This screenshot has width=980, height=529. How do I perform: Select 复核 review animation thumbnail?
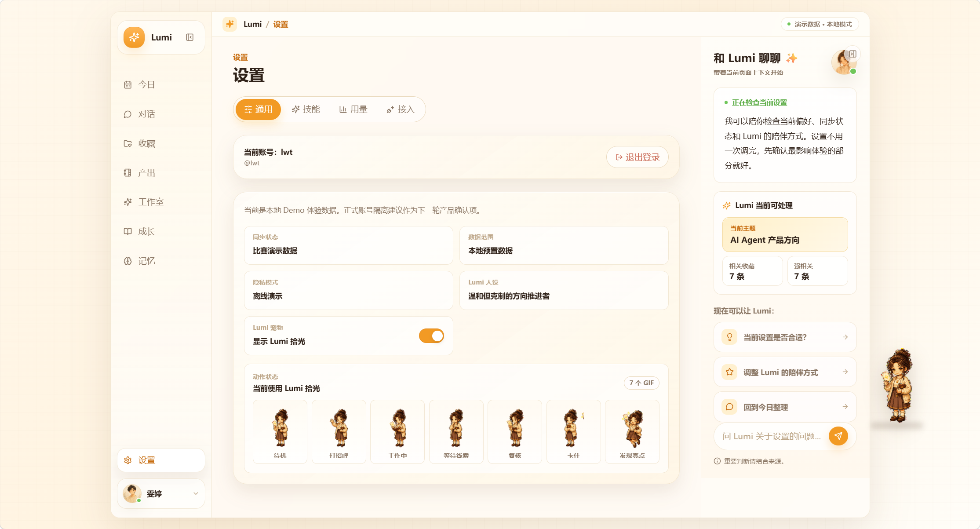click(515, 432)
